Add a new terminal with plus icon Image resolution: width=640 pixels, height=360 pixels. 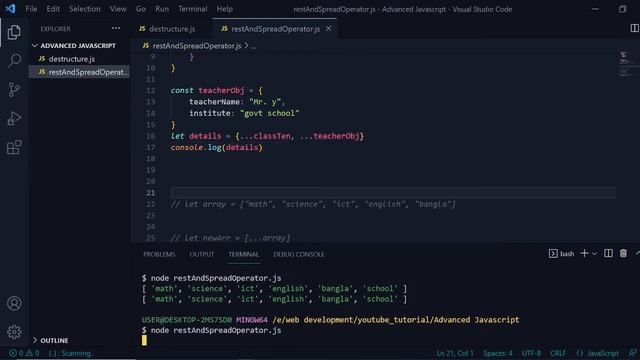(x=584, y=253)
